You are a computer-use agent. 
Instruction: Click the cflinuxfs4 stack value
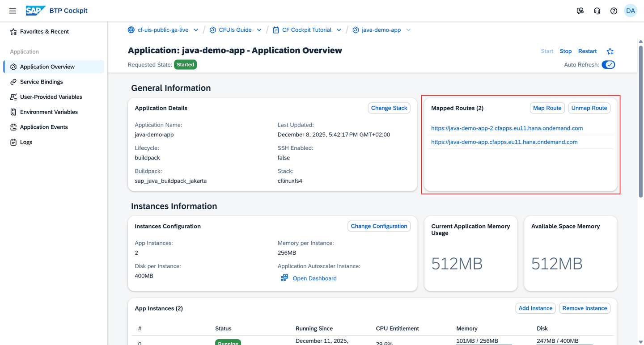(x=290, y=181)
